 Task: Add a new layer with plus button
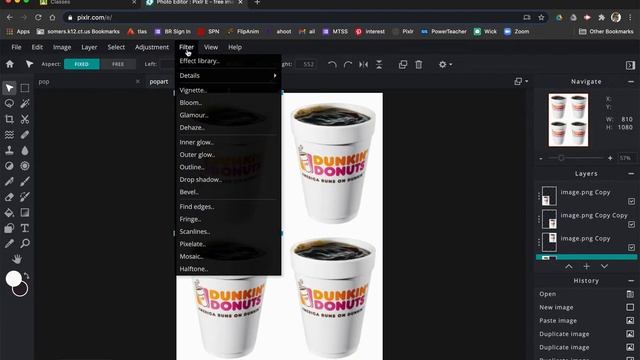click(x=587, y=266)
